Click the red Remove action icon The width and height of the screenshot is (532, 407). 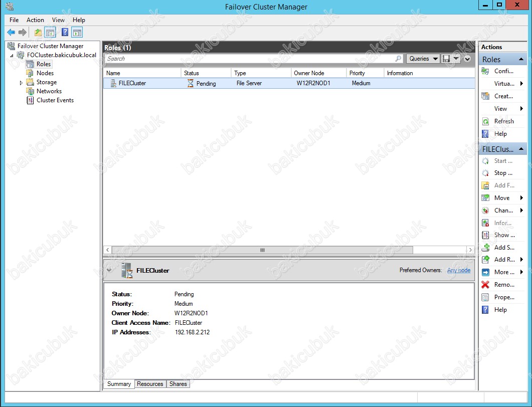click(x=485, y=285)
